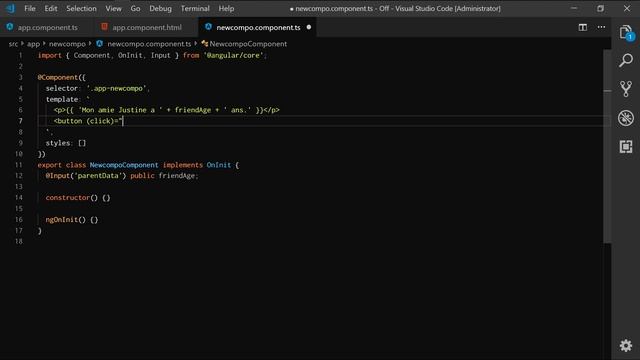Open the Help menu
This screenshot has height=360, width=640.
click(226, 8)
